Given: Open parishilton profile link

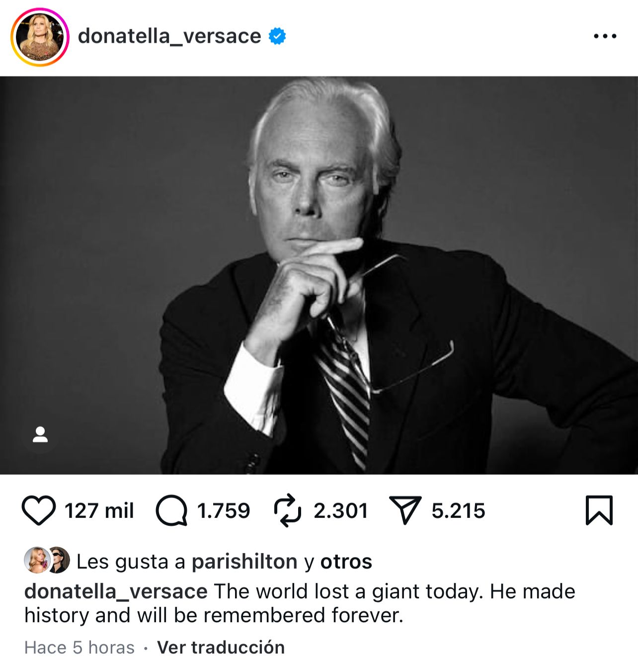Looking at the screenshot, I should 244,562.
